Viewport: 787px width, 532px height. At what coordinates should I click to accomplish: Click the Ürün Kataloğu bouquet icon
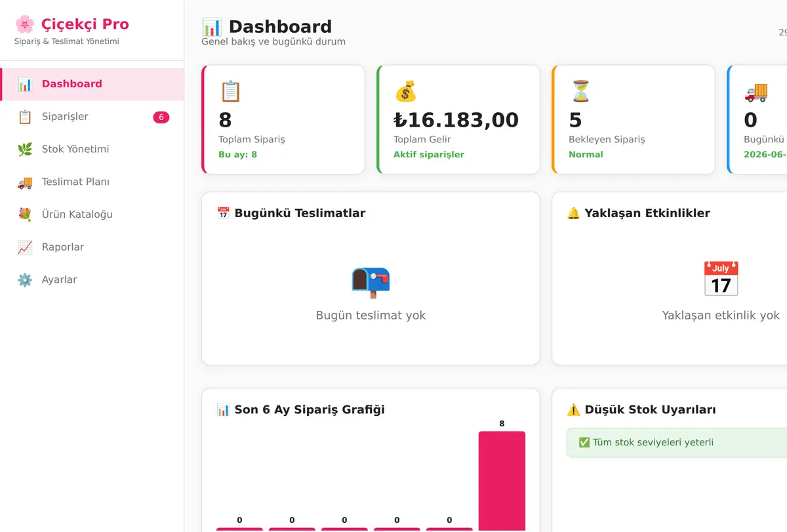tap(25, 215)
